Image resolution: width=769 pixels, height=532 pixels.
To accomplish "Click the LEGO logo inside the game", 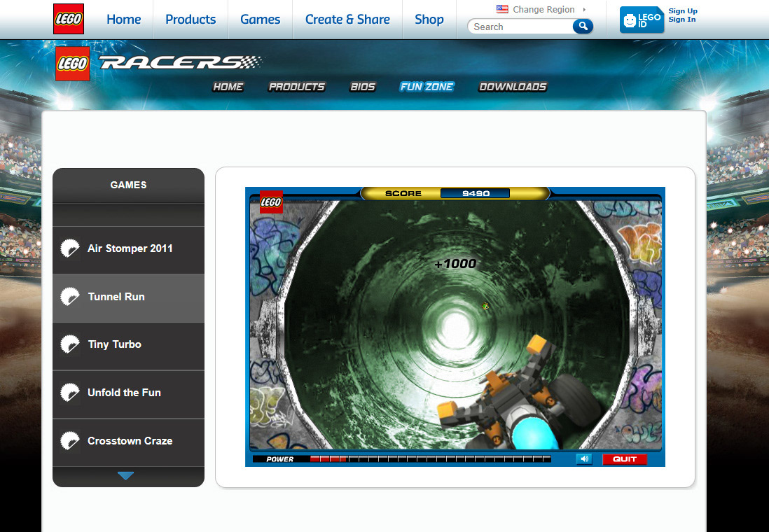I will pos(271,202).
